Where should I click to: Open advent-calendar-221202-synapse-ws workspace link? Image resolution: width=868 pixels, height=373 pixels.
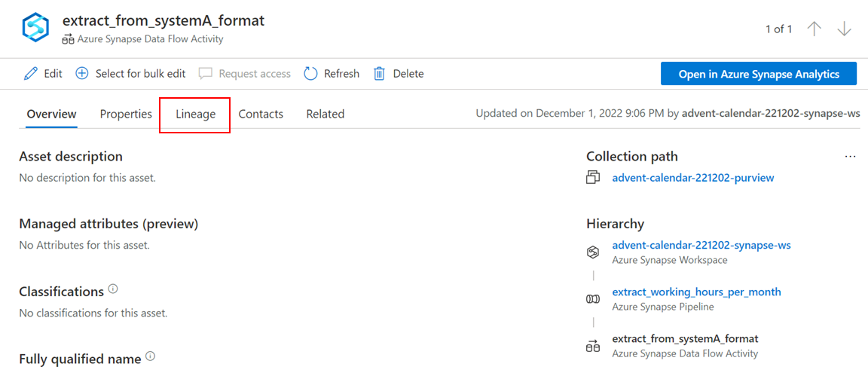point(701,245)
